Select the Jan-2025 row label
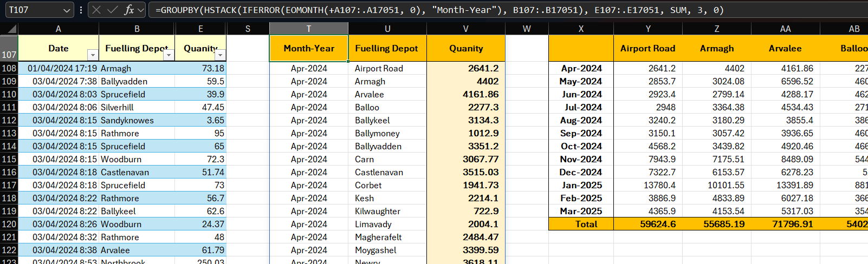This screenshot has width=868, height=264. coord(581,185)
